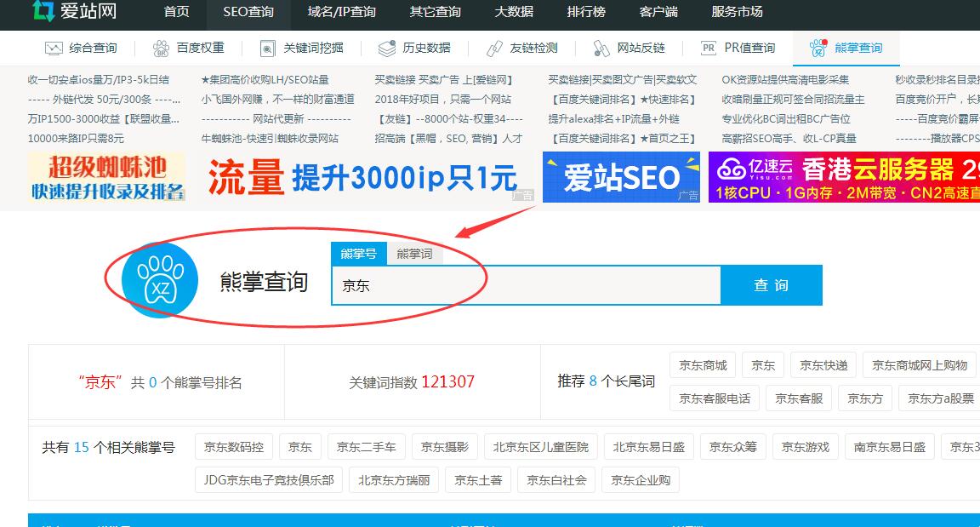This screenshot has width=980, height=527.
Task: Click the blue 查询 button
Action: [772, 286]
